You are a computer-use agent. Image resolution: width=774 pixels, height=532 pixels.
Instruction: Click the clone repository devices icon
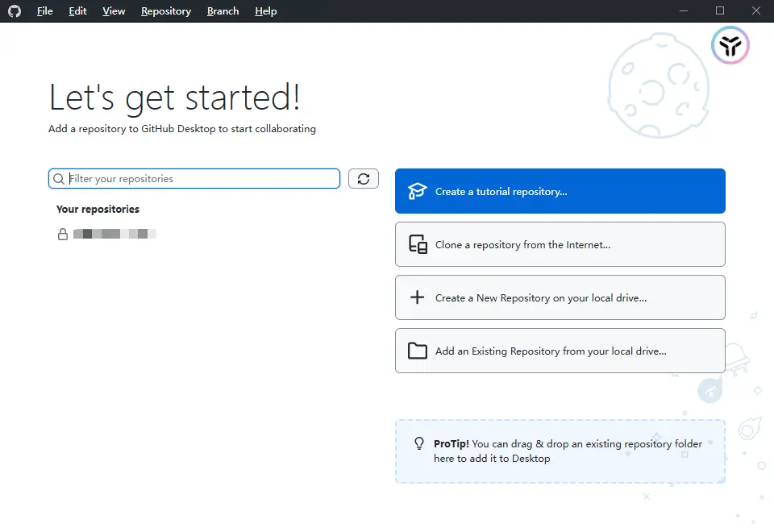(417, 243)
